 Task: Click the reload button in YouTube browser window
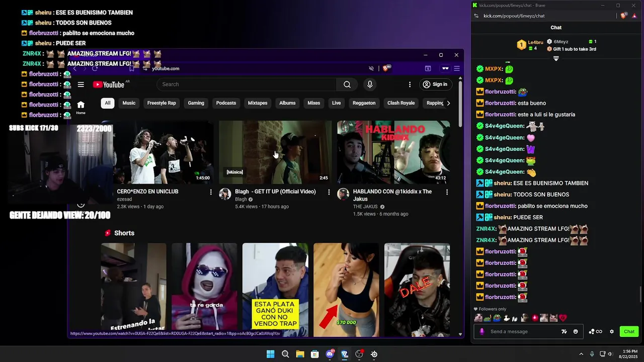click(95, 68)
